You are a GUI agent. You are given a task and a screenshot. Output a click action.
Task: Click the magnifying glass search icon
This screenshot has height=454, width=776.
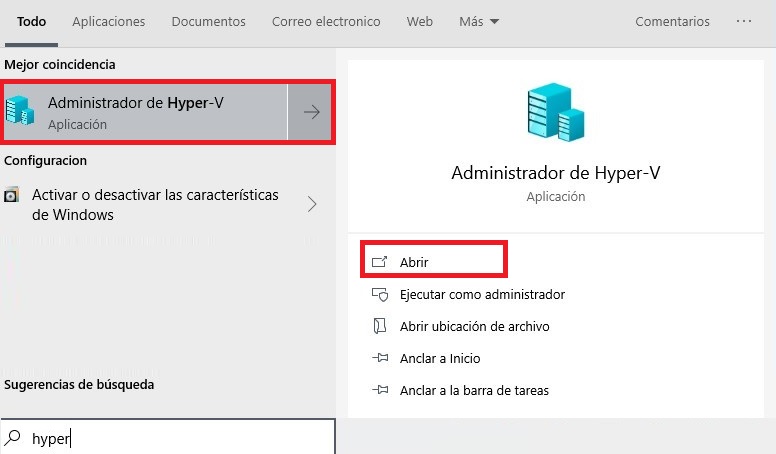13,437
